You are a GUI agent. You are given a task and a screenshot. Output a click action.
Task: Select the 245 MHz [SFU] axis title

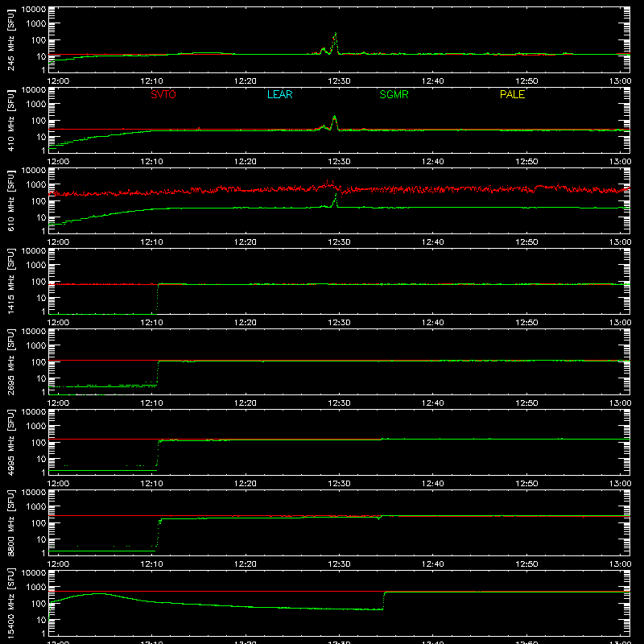click(10, 39)
